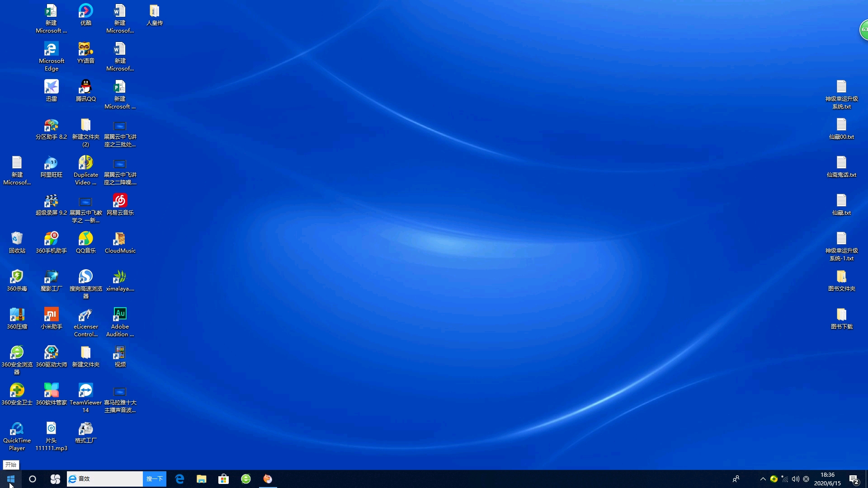
Task: Select the QuickTime Player icon
Action: (17, 436)
